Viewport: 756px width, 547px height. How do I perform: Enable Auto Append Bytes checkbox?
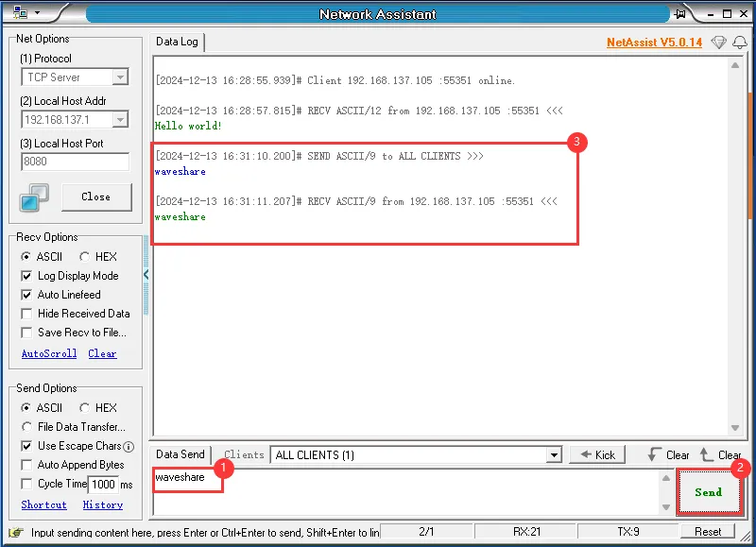(27, 465)
